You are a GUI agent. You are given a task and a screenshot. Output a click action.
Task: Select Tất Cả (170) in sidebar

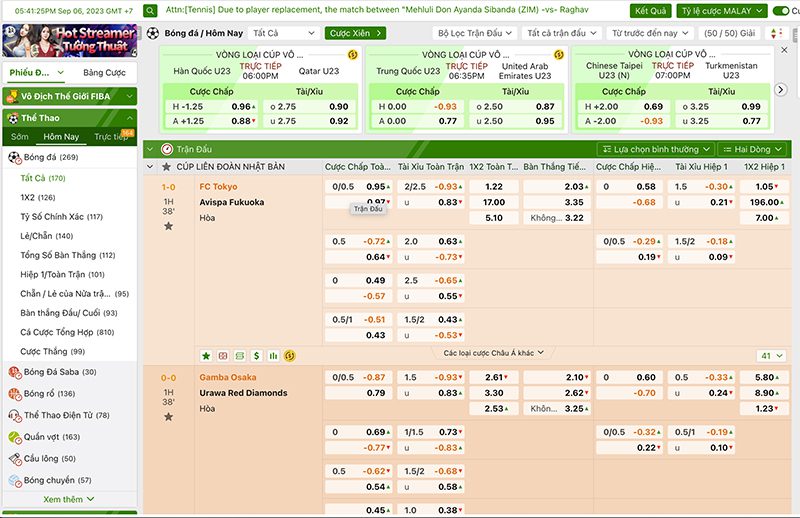43,178
